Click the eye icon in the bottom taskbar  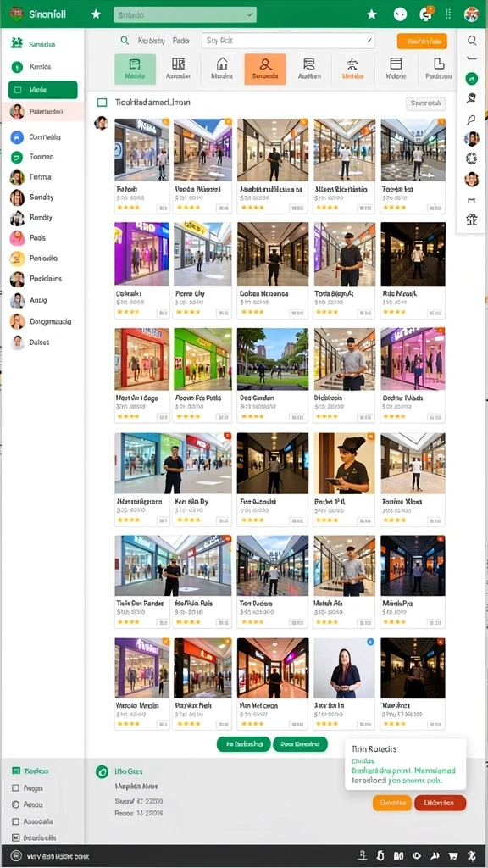point(417,856)
